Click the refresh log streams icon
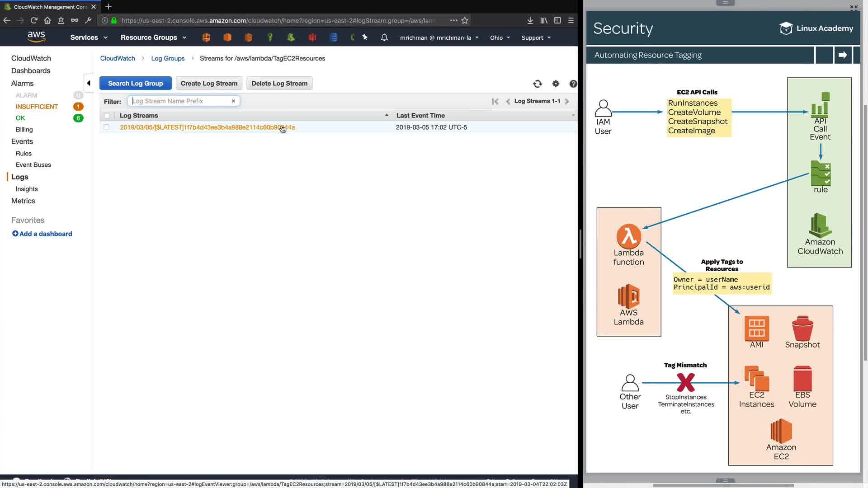Viewport: 868px width, 488px height. pyautogui.click(x=537, y=84)
